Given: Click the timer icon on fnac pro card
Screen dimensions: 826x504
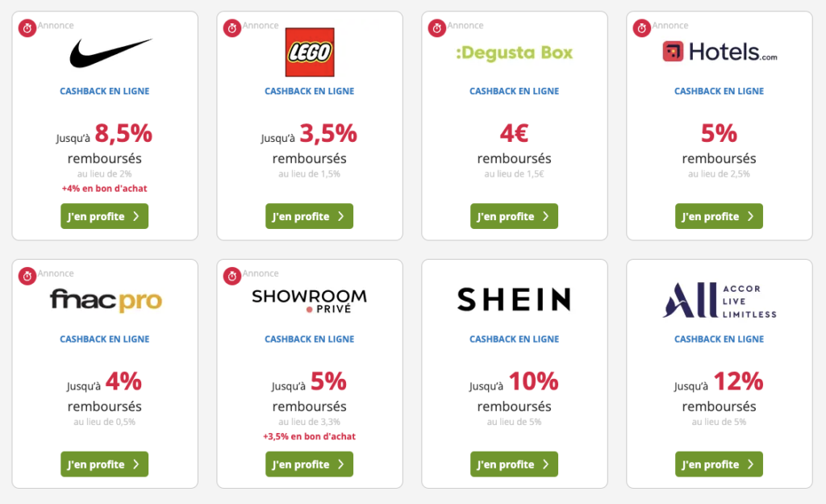Looking at the screenshot, I should coord(27,277).
